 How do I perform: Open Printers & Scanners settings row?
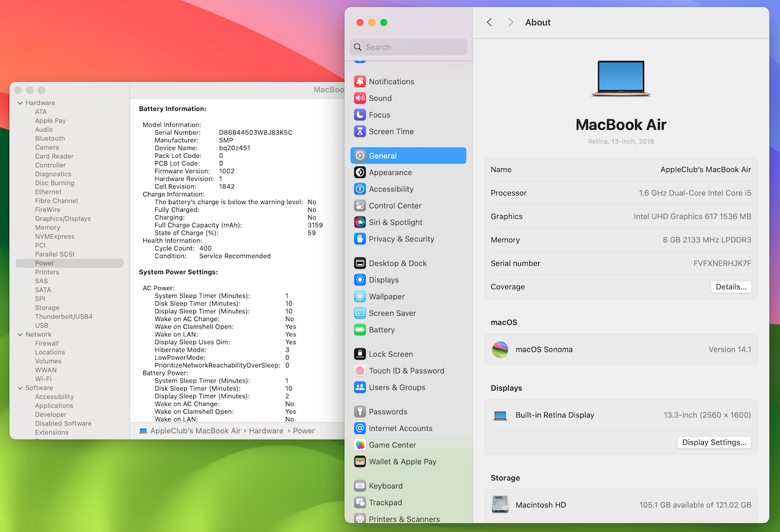408,519
